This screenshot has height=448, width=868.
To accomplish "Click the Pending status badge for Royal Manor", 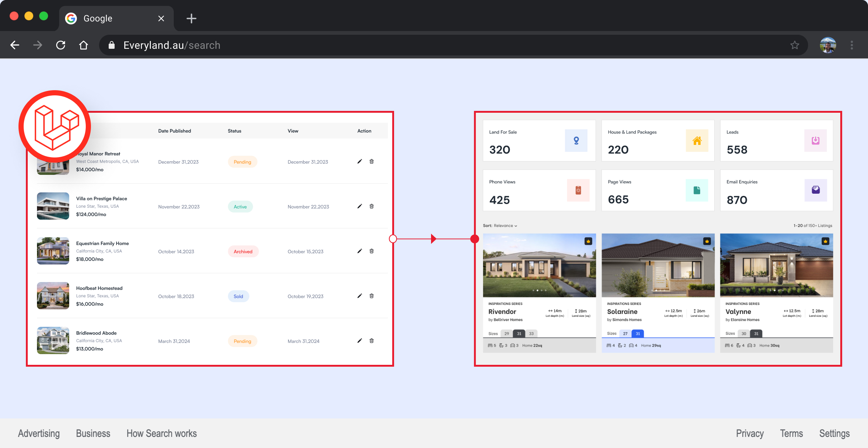I will [242, 162].
